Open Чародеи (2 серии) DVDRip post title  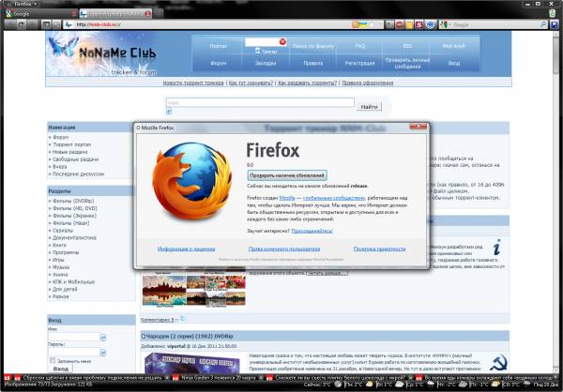pyautogui.click(x=189, y=336)
